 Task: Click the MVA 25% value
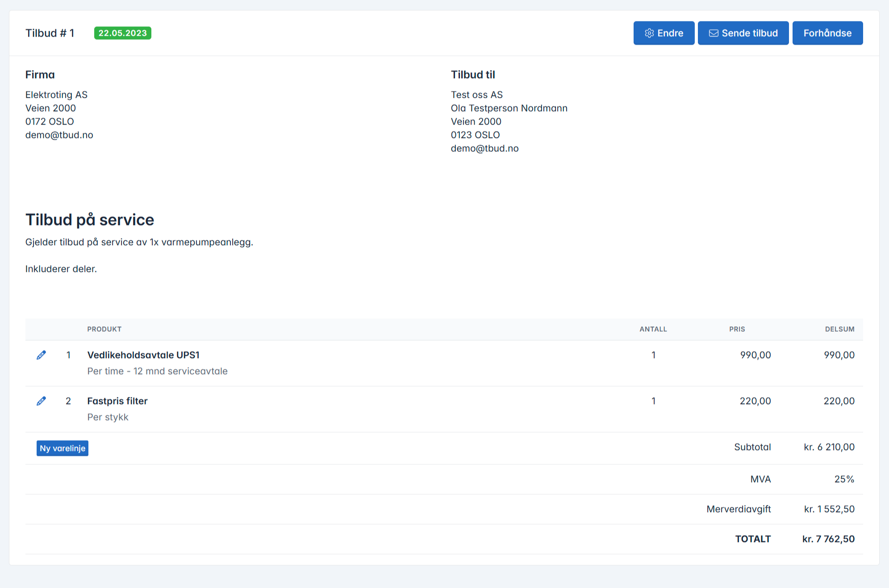tap(844, 479)
